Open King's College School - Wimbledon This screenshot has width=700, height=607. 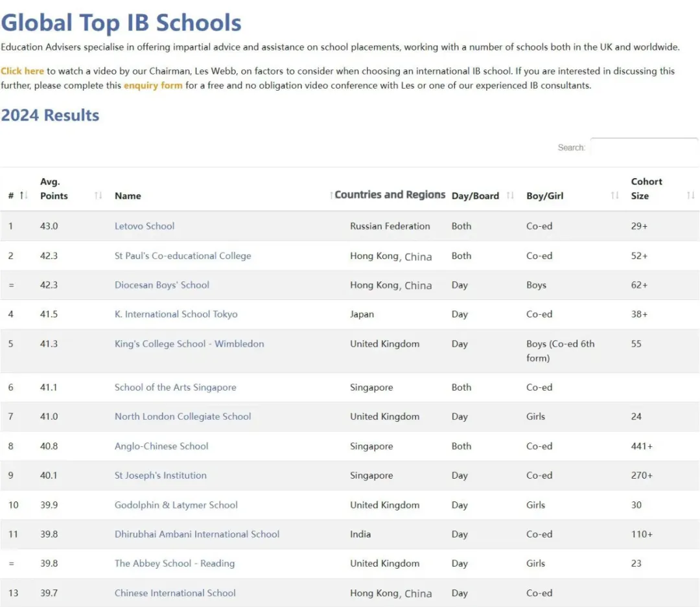189,344
